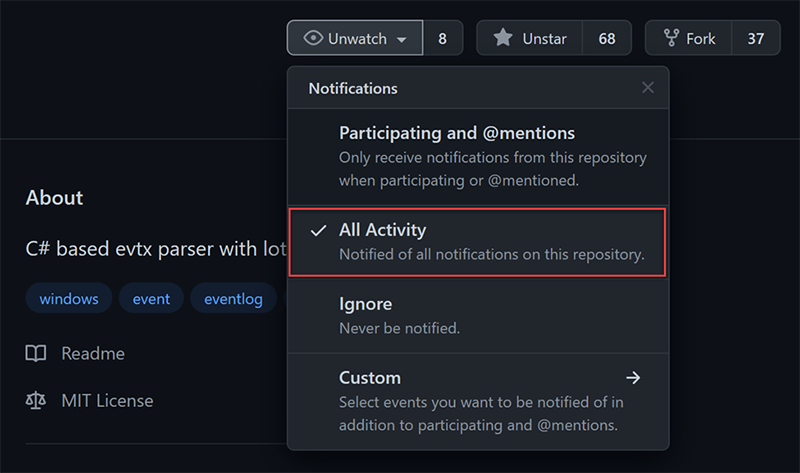This screenshot has width=800, height=473.
Task: Click the scales icon beside MIT License
Action: coord(36,401)
